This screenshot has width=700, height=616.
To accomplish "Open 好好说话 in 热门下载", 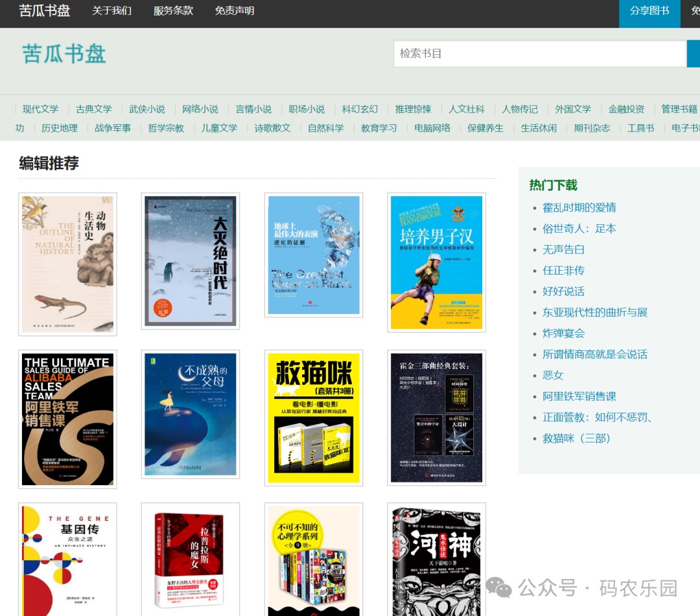I will pos(563,291).
